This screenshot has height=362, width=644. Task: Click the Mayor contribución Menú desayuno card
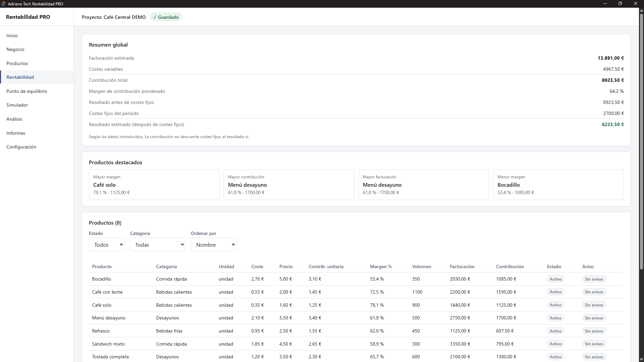(x=289, y=185)
